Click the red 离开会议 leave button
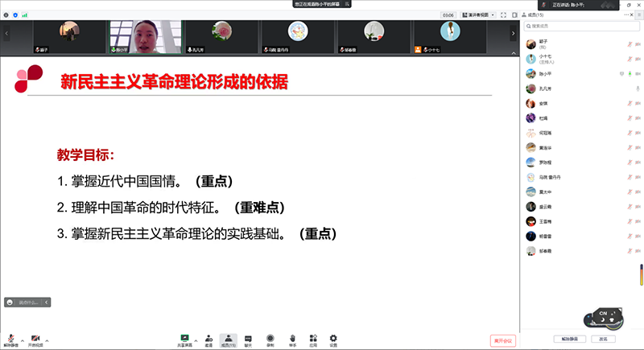The width and height of the screenshot is (644, 350). pos(502,340)
